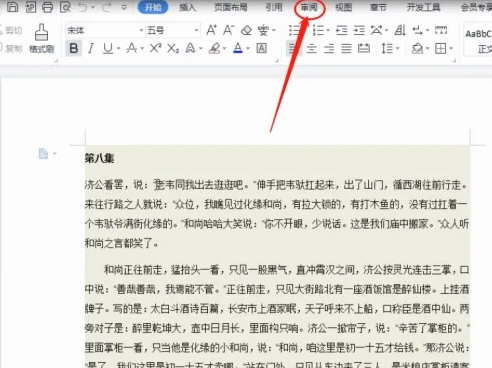The width and height of the screenshot is (492, 368).
Task: Open quick access toolbar customize dropdown
Action: [124, 7]
